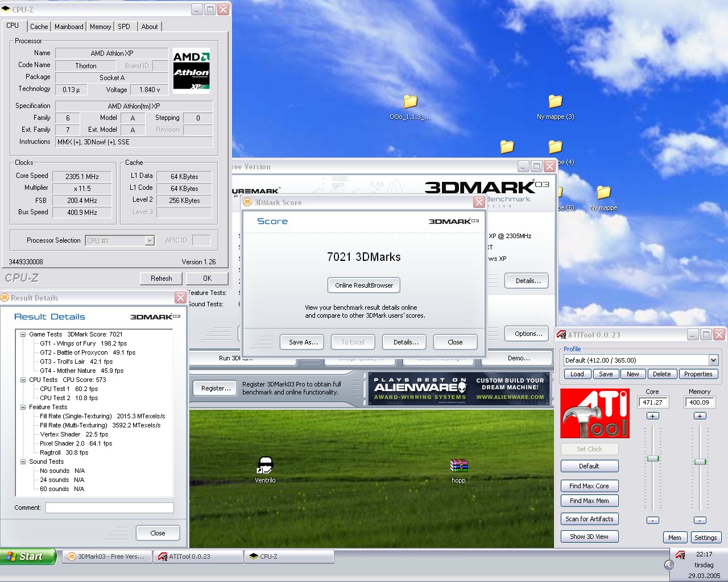
Task: Click New profile button in ATITool
Action: [633, 374]
